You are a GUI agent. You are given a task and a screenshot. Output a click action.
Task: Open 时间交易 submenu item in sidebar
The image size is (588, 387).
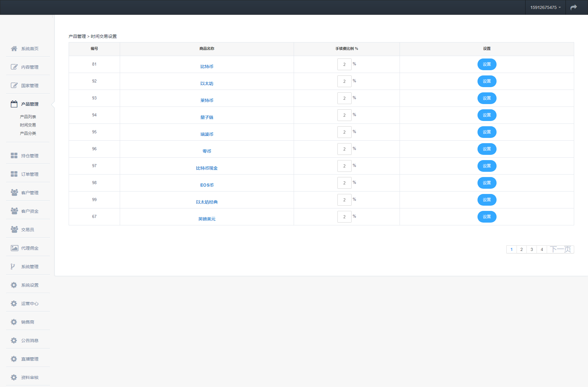tap(28, 125)
